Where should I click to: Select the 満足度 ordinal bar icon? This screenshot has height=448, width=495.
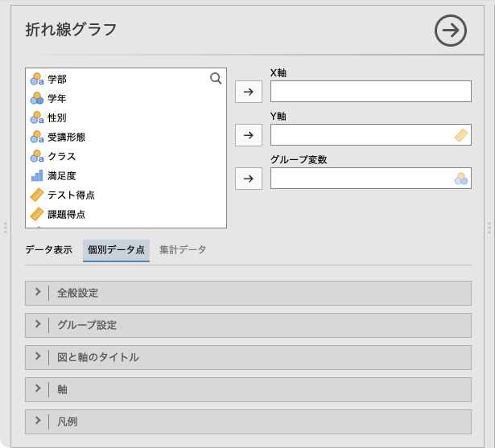pos(36,175)
